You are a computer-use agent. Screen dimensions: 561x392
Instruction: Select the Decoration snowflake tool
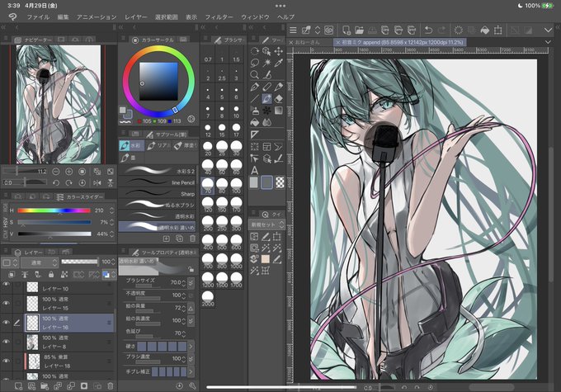pos(266,111)
